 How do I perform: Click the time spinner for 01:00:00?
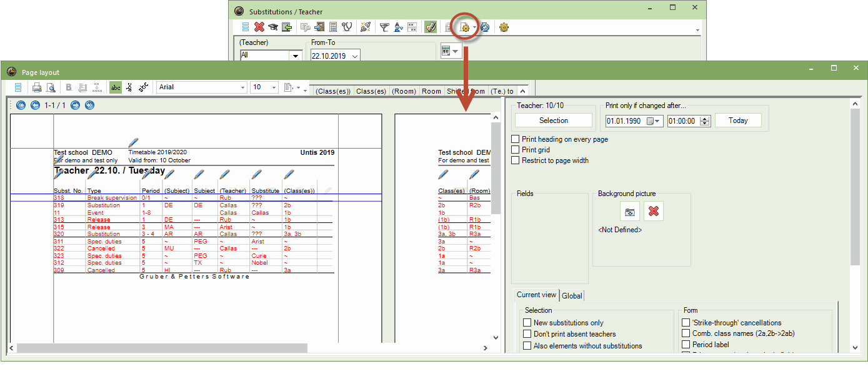705,121
